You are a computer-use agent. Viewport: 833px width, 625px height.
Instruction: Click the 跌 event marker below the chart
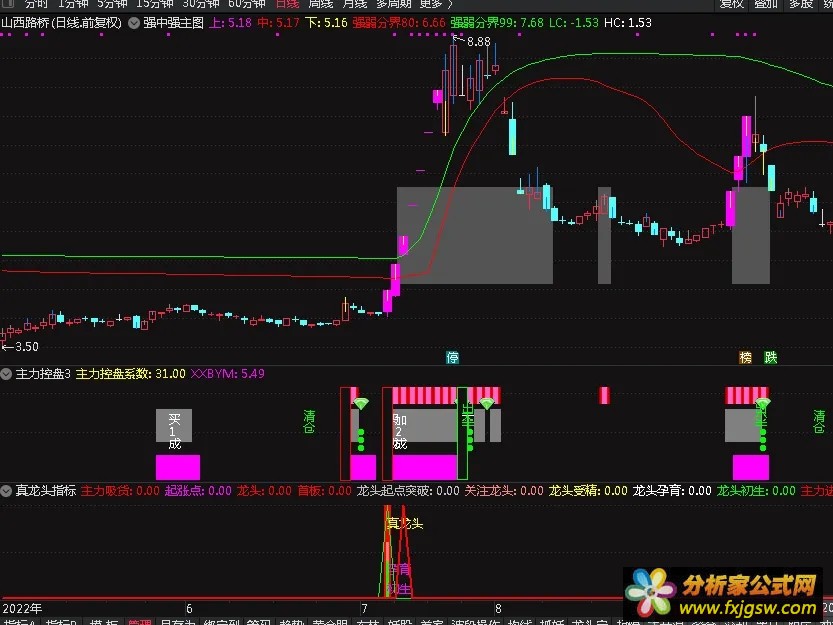(770, 358)
